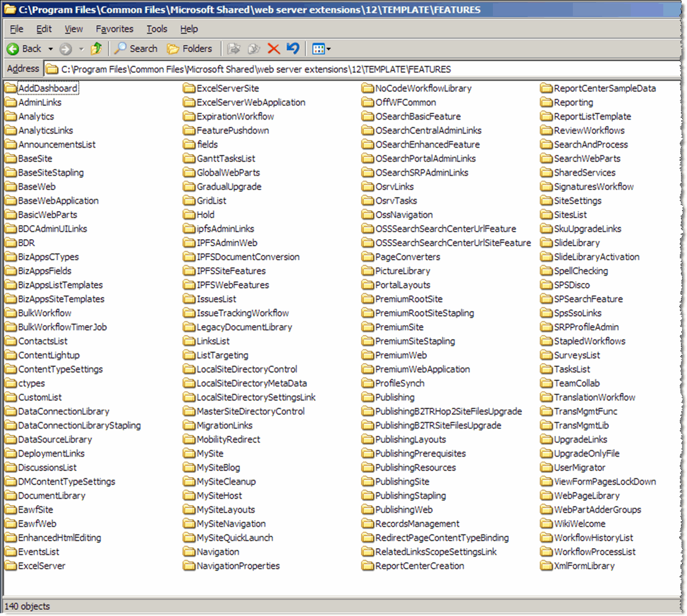The width and height of the screenshot is (687, 616).
Task: Click the Undo toolbar icon
Action: coord(293,49)
